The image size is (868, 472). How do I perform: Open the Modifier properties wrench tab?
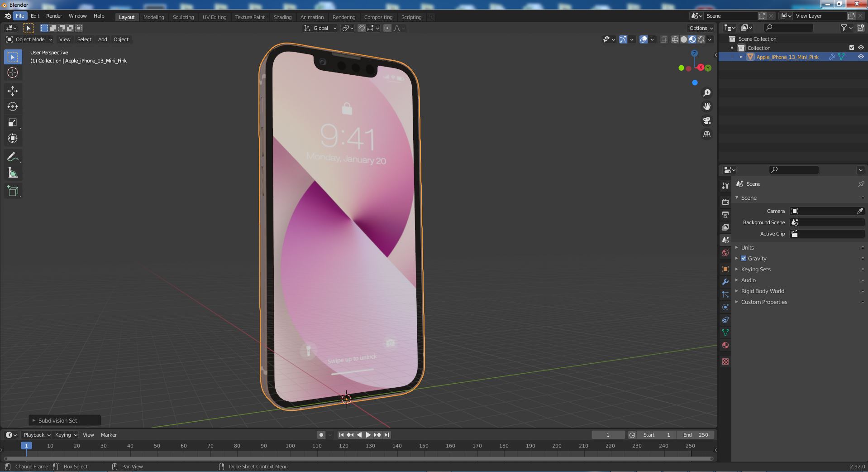[725, 282]
